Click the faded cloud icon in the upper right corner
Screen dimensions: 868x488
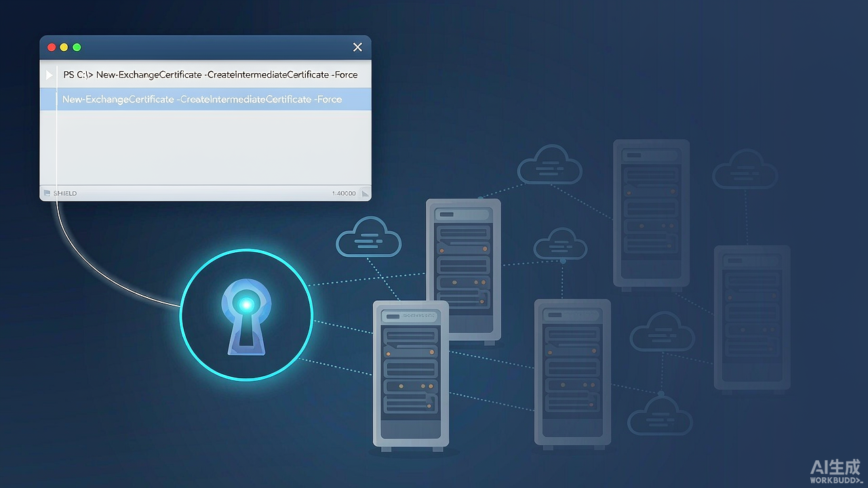pyautogui.click(x=745, y=169)
